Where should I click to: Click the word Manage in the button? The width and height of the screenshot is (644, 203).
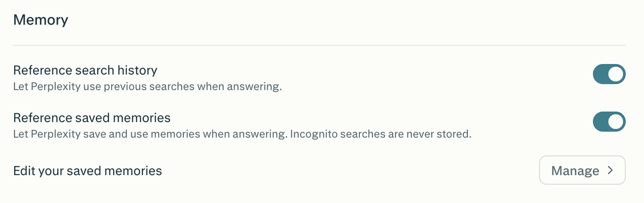click(575, 171)
